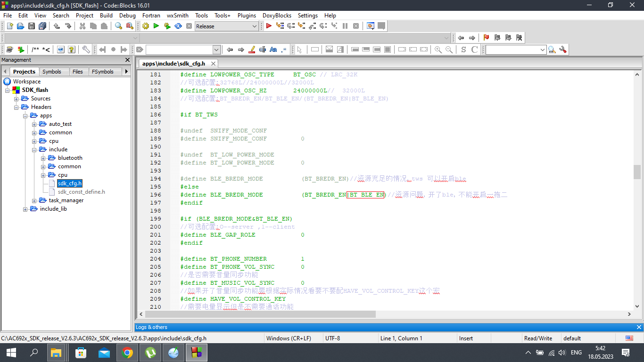The height and width of the screenshot is (362, 644).
Task: Run the project with green play icon
Action: click(156, 26)
